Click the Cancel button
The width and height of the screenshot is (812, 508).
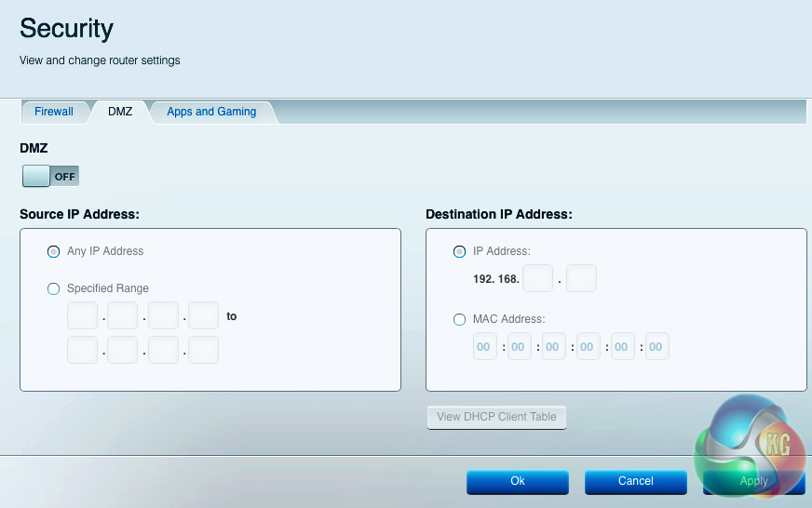636,482
